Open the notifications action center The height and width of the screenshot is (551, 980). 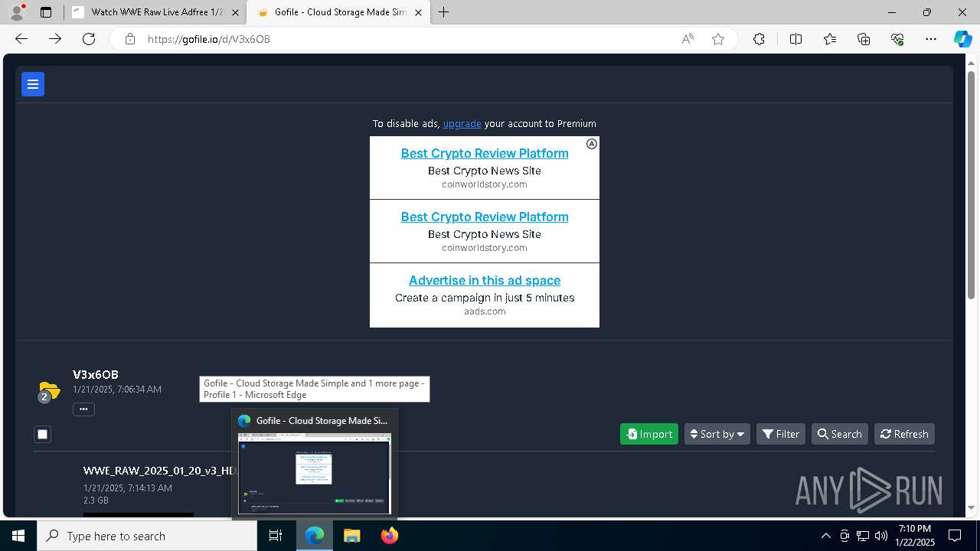[955, 536]
